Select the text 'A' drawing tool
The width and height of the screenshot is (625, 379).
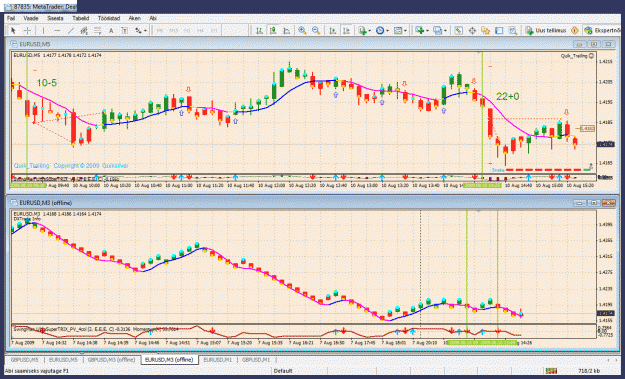pyautogui.click(x=111, y=30)
